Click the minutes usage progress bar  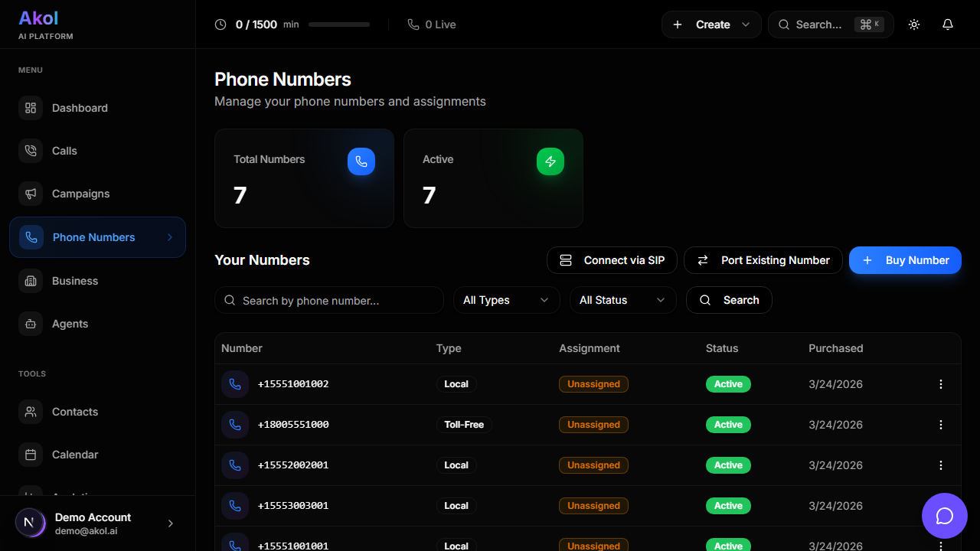338,24
